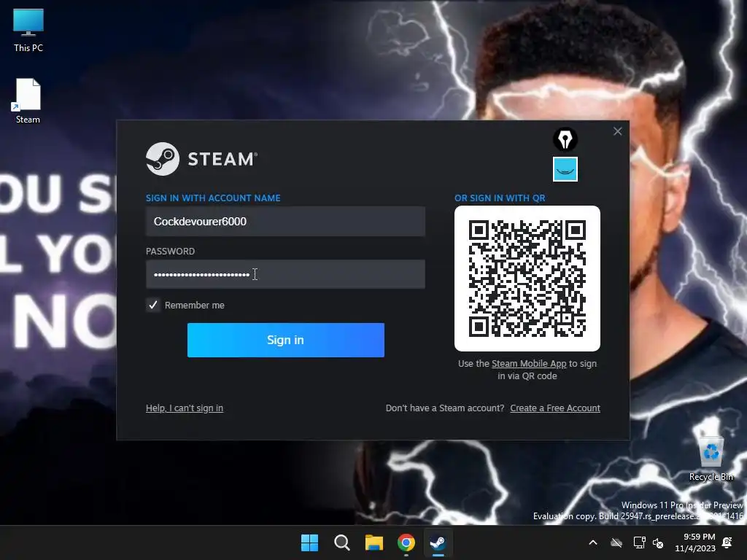
Task: Click the PASSWORD label
Action: 170,252
